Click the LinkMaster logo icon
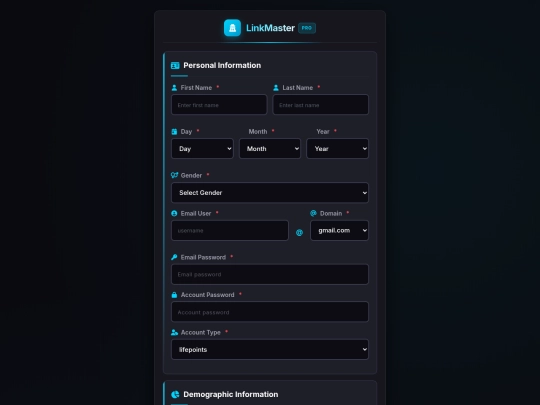Viewport: 540px width, 405px height. [x=232, y=28]
